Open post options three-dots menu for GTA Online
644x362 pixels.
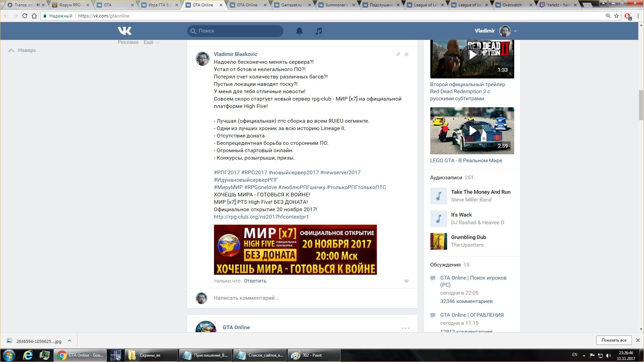pos(406,328)
